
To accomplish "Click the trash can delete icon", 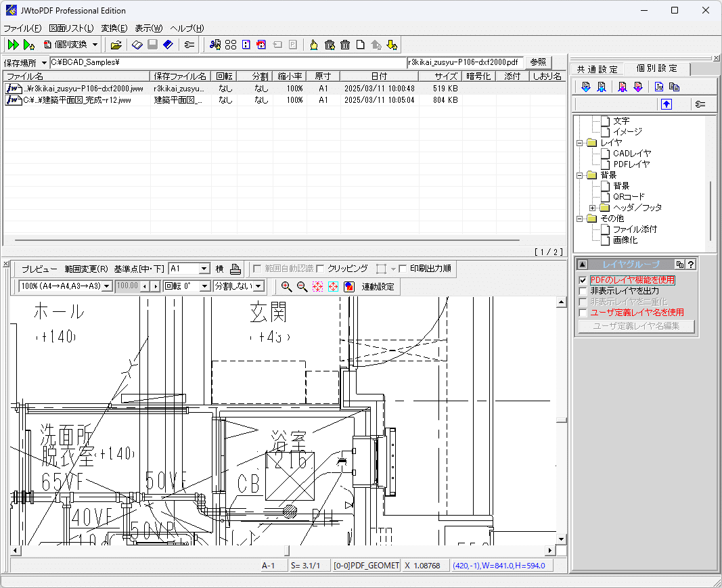I will [x=345, y=45].
